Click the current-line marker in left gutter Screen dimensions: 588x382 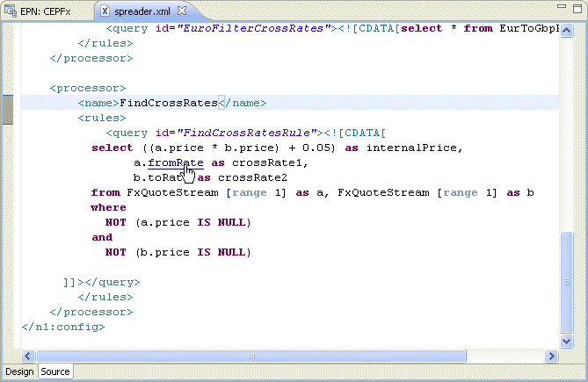[x=8, y=110]
